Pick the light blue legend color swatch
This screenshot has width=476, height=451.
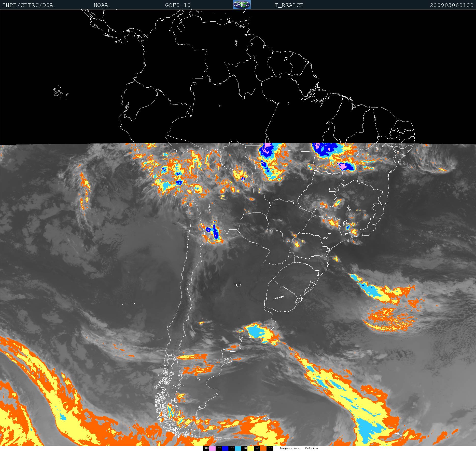[238, 448]
